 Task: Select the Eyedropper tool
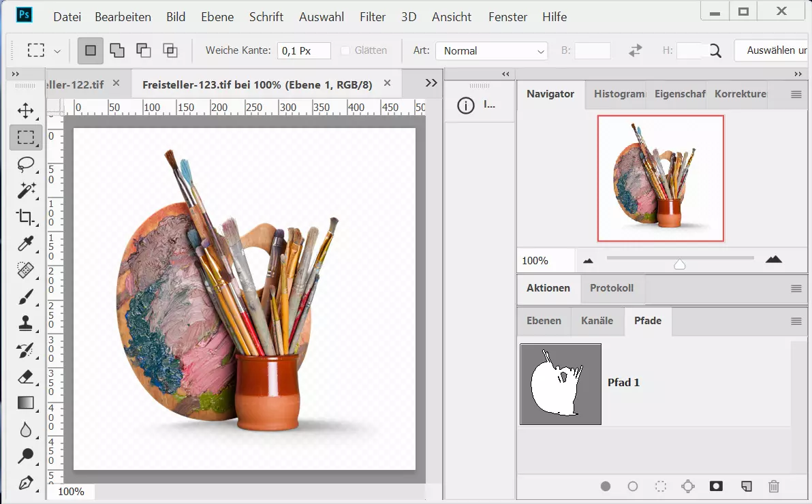26,244
